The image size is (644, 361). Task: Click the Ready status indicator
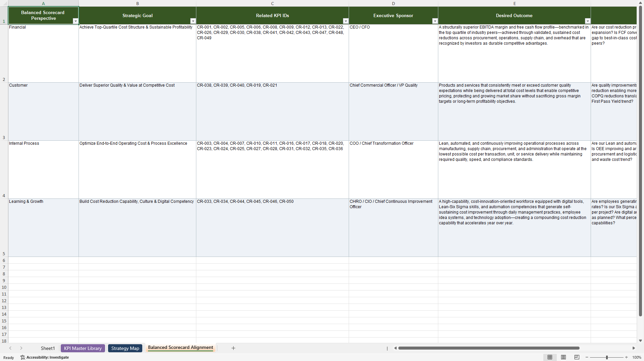pyautogui.click(x=9, y=358)
